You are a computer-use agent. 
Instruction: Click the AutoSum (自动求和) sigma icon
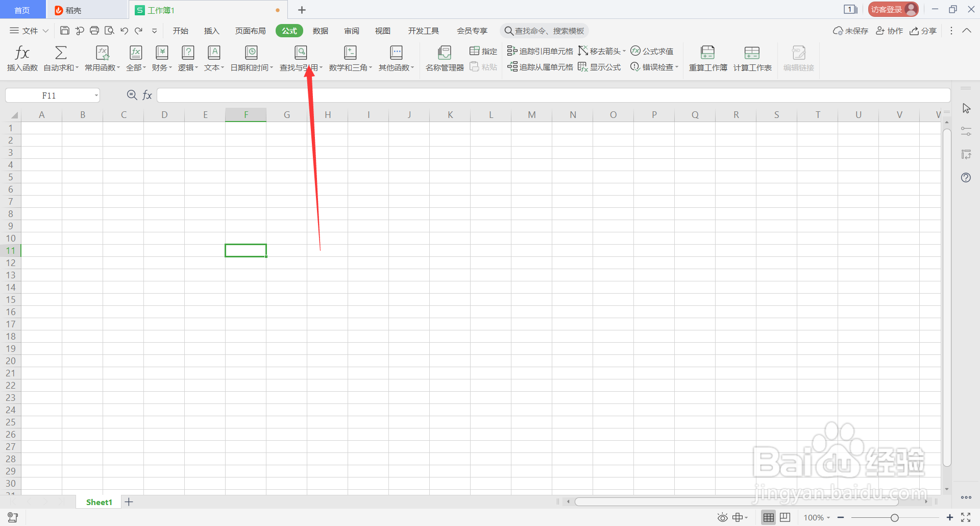click(x=61, y=53)
